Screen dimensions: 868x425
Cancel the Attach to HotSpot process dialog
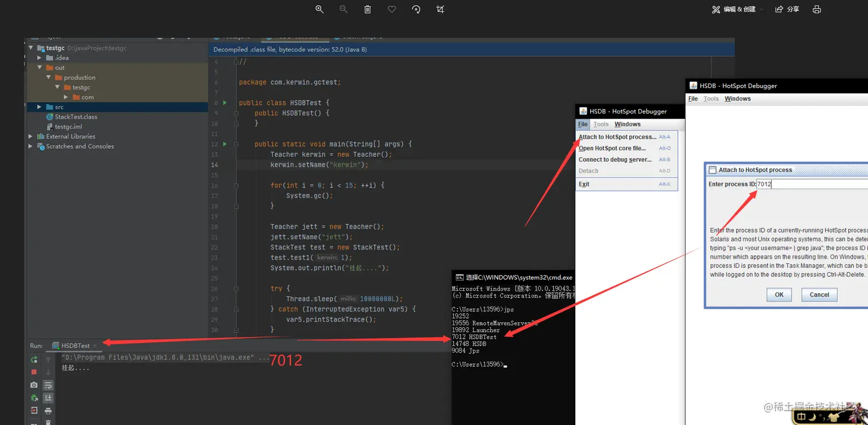819,295
